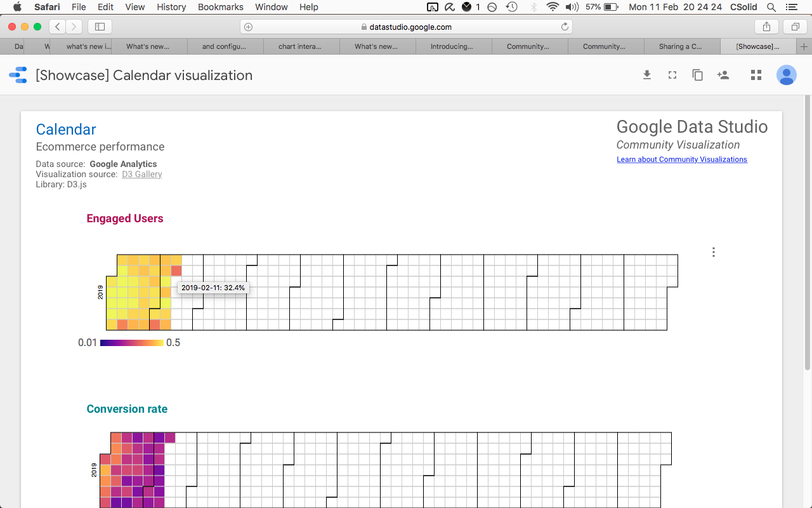Open the Bluetooth menu bar icon
This screenshot has width=812, height=508.
point(534,7)
